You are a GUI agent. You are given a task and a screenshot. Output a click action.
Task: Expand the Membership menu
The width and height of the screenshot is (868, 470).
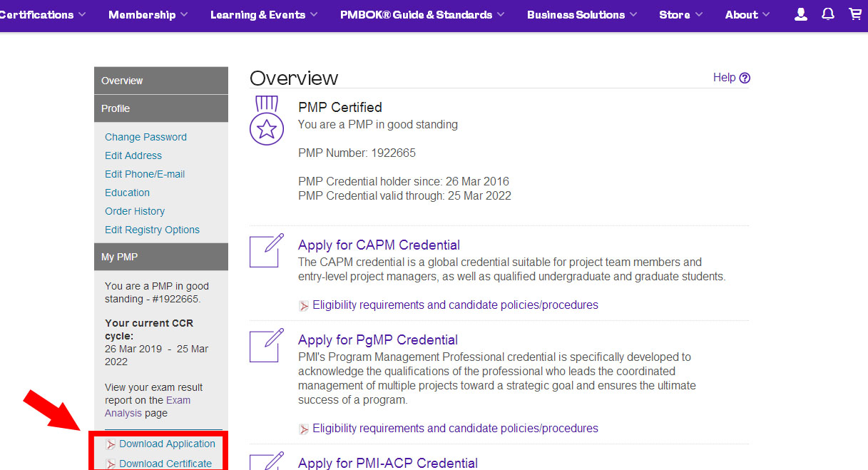point(148,14)
